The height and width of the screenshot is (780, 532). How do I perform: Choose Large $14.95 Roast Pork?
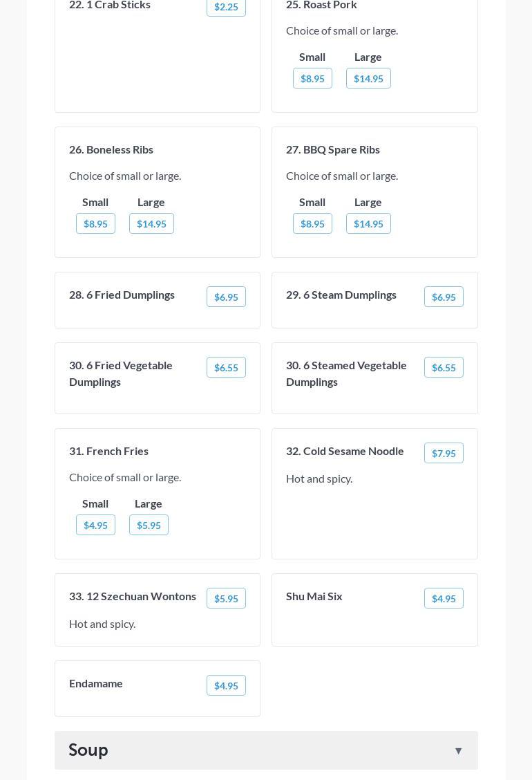(x=368, y=78)
